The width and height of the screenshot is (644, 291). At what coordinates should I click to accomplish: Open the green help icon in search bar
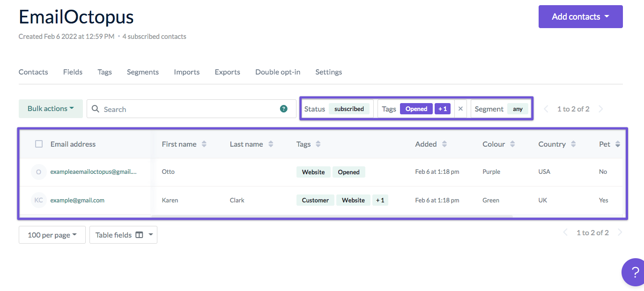(283, 108)
